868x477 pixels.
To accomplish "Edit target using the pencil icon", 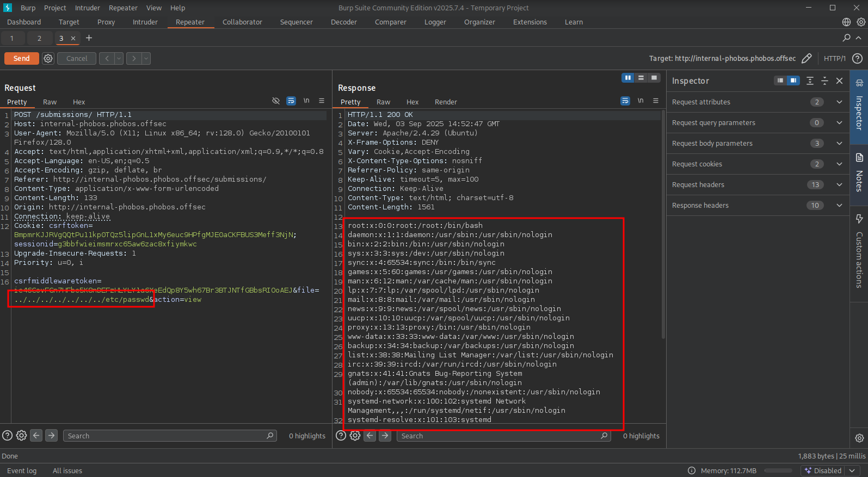I will pos(807,58).
